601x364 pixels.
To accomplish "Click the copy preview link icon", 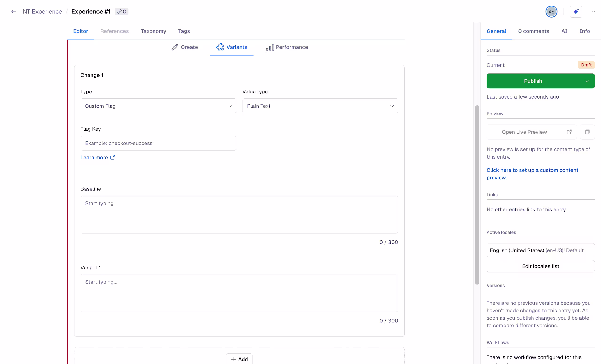I will click(587, 132).
